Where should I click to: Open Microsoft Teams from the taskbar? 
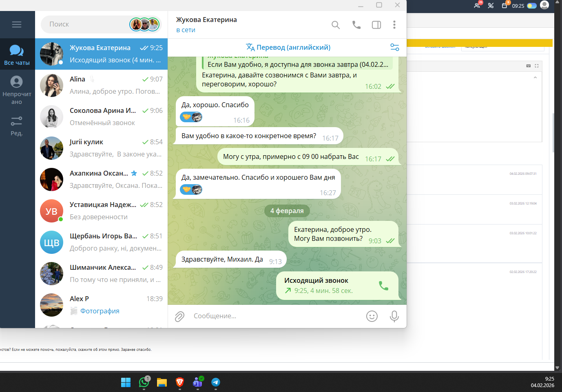pos(198,382)
